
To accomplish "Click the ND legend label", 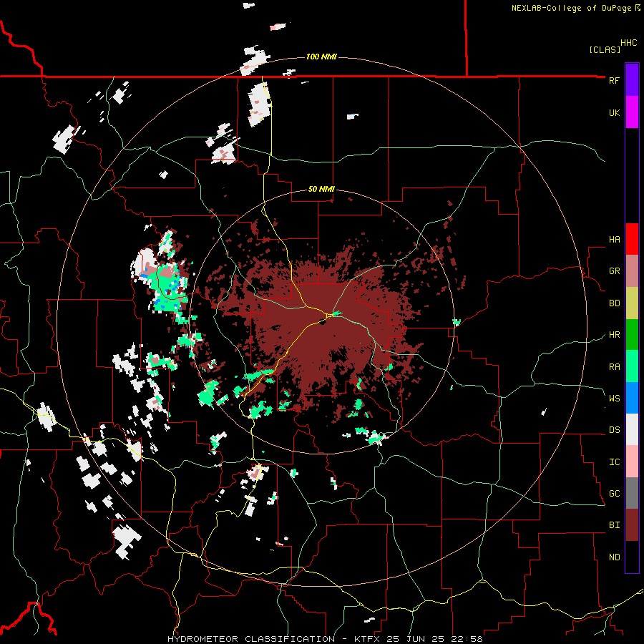I will pyautogui.click(x=614, y=557).
